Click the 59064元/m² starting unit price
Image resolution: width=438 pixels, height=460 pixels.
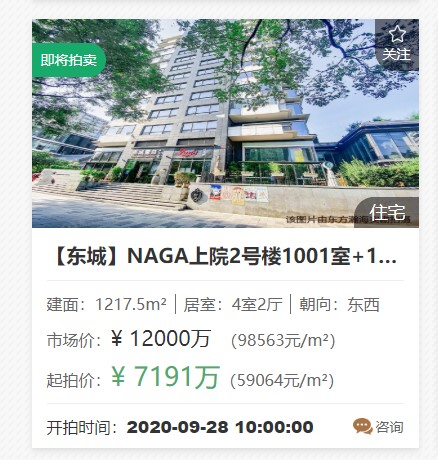coord(282,380)
